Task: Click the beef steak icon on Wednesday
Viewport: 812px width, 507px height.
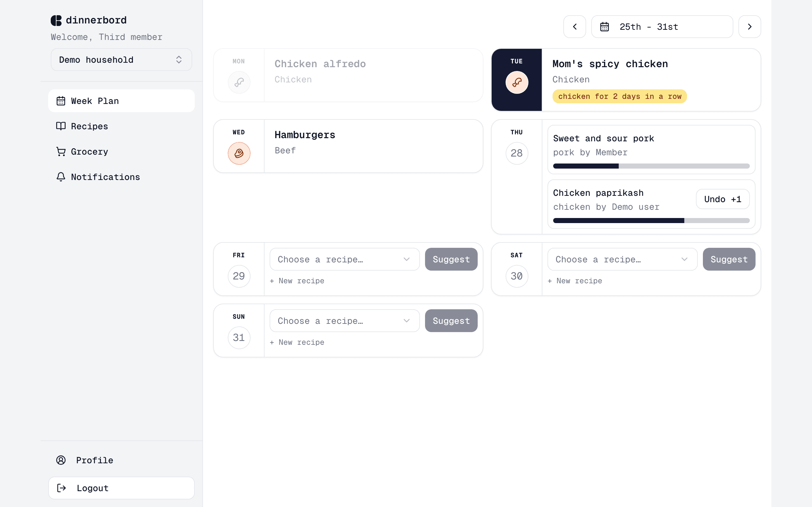Action: click(239, 153)
